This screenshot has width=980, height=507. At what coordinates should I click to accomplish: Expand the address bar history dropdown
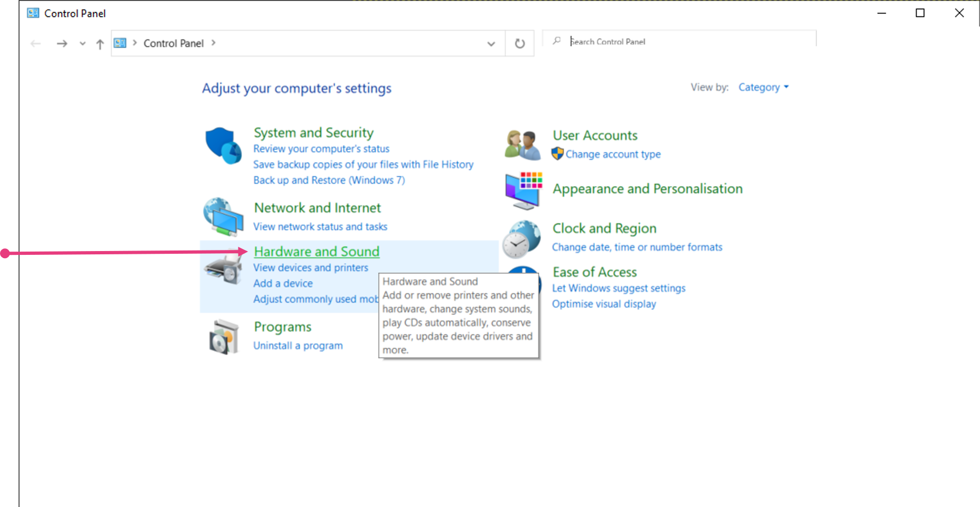pyautogui.click(x=491, y=44)
